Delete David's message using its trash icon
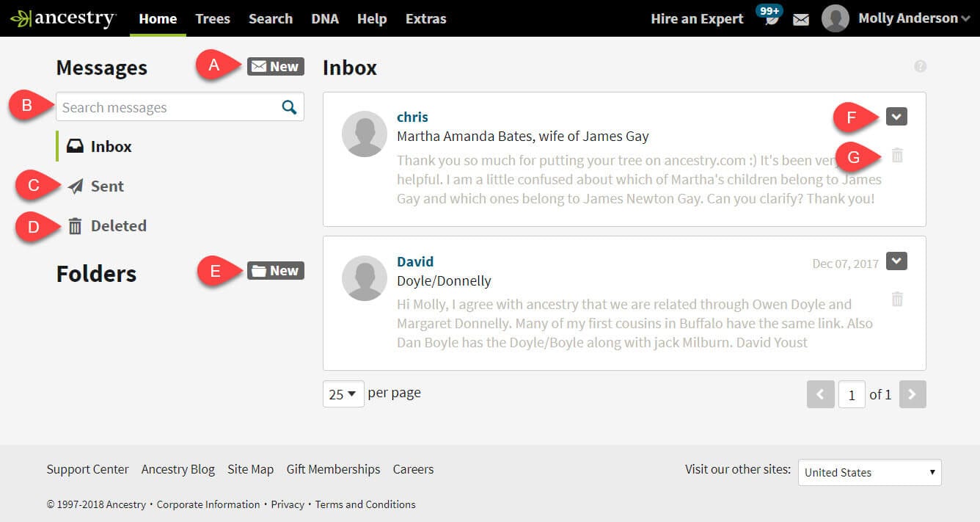The width and height of the screenshot is (980, 522). click(896, 299)
